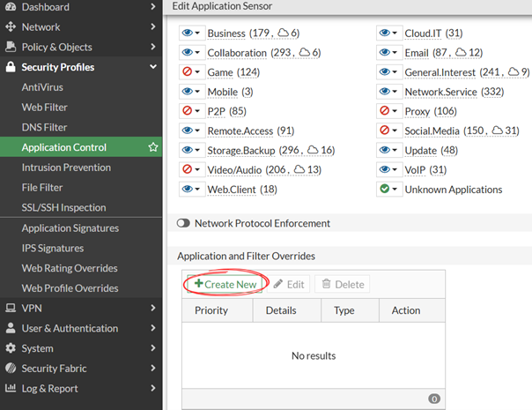This screenshot has height=410, width=532.
Task: Open Application Signatures page
Action: (70, 228)
